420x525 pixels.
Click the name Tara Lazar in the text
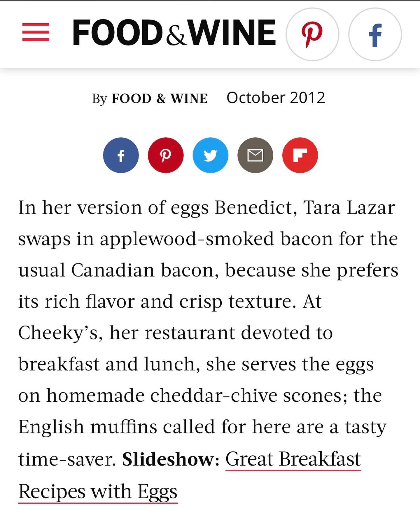tap(349, 207)
